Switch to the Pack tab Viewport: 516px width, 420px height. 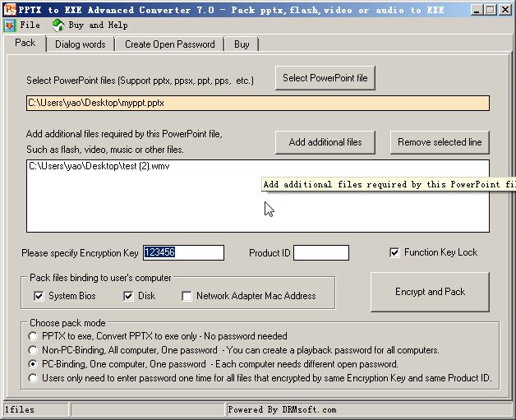(x=25, y=43)
